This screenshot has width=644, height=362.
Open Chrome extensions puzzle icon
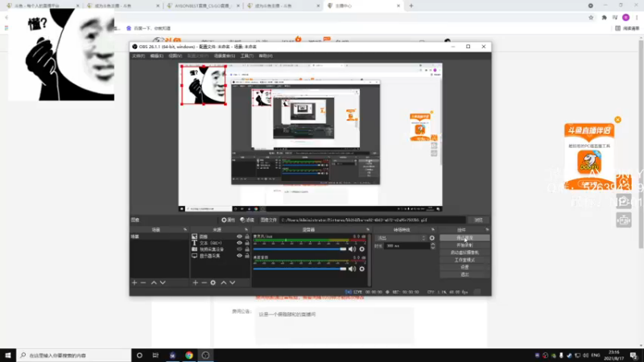(605, 18)
